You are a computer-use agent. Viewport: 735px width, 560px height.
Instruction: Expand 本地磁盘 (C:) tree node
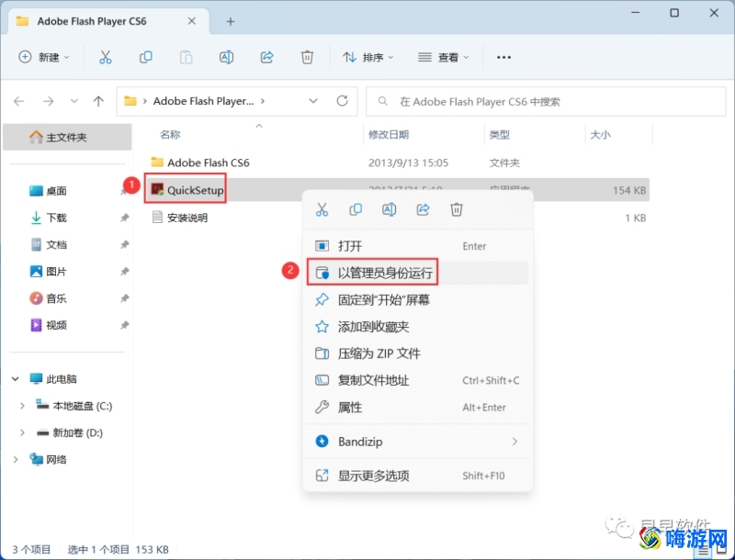point(22,406)
